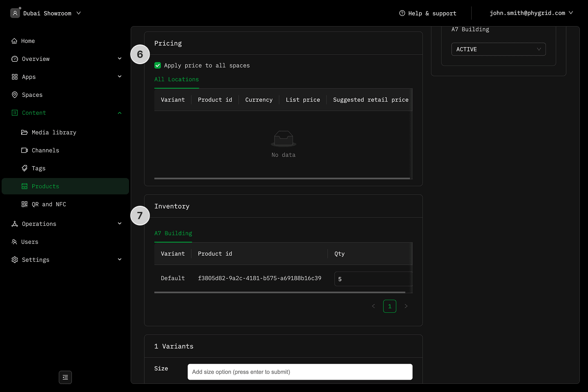
Task: Click the Home icon in sidebar
Action: point(15,41)
